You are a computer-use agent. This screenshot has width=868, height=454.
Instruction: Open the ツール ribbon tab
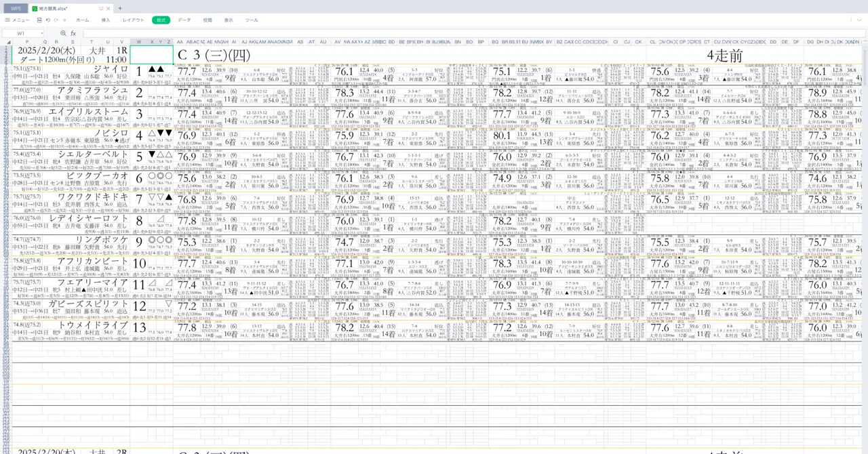coord(252,20)
